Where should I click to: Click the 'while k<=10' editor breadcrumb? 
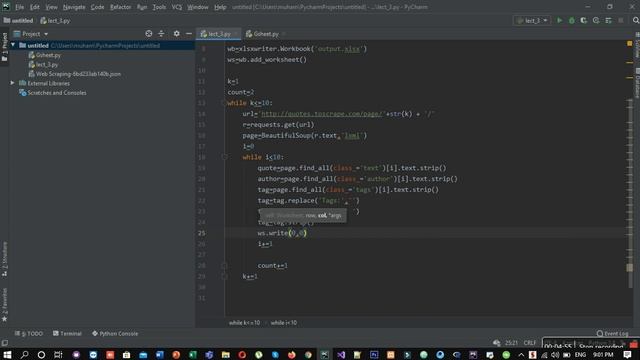click(x=244, y=323)
